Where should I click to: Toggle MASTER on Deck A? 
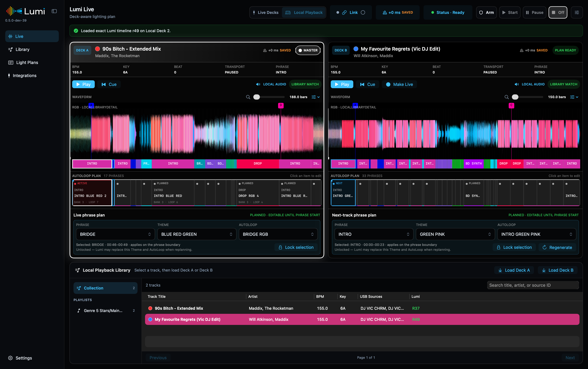click(308, 50)
